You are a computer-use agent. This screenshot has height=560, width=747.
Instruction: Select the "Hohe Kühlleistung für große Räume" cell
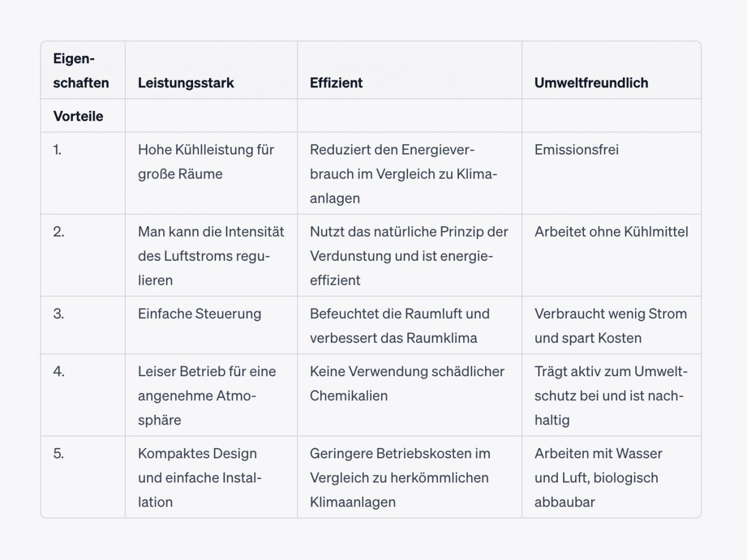206,161
